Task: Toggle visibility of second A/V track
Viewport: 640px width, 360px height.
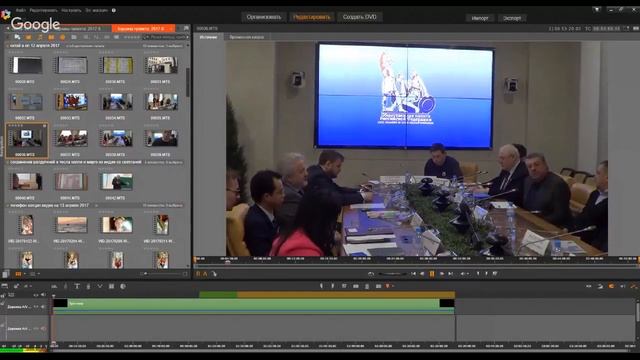Action: tap(36, 328)
